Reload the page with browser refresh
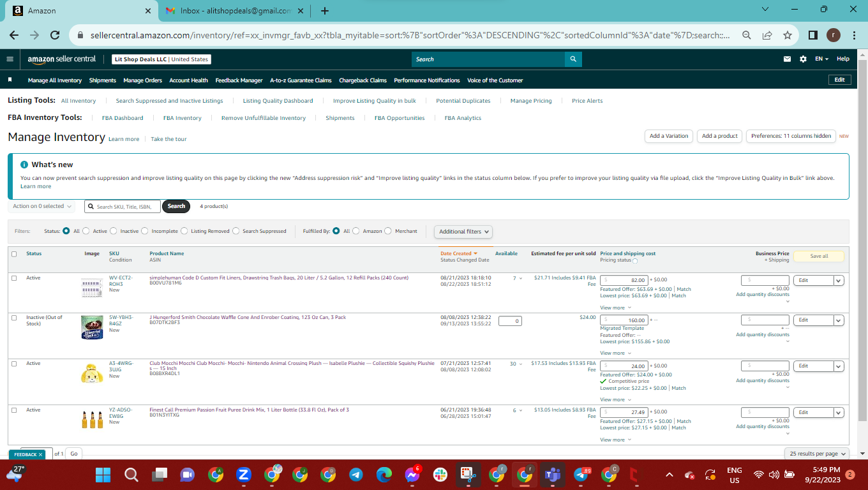This screenshot has height=490, width=868. coord(55,35)
